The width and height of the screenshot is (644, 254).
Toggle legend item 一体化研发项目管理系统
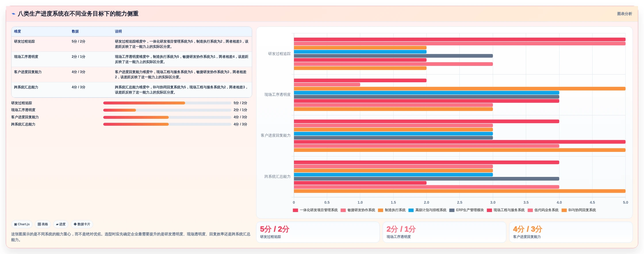[x=315, y=210]
